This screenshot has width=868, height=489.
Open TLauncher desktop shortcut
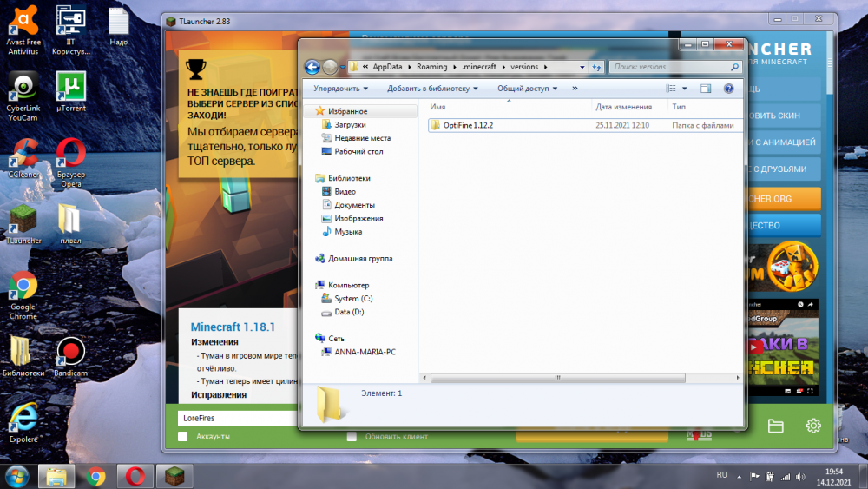[x=23, y=224]
